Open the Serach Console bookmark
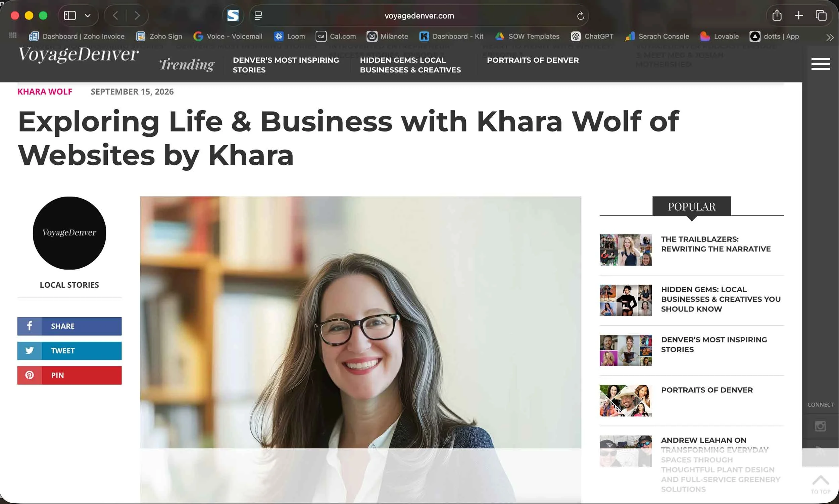This screenshot has width=839, height=504. click(x=657, y=36)
